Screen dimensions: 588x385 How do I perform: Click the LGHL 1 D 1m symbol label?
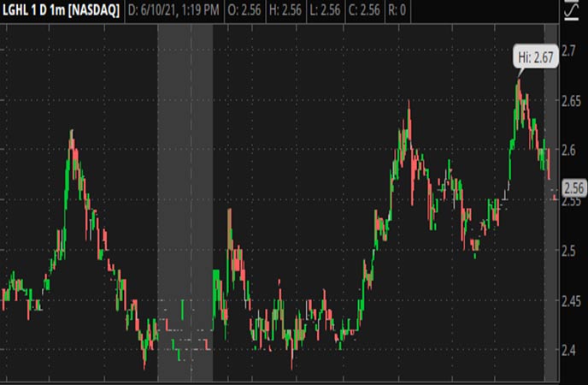click(x=62, y=10)
